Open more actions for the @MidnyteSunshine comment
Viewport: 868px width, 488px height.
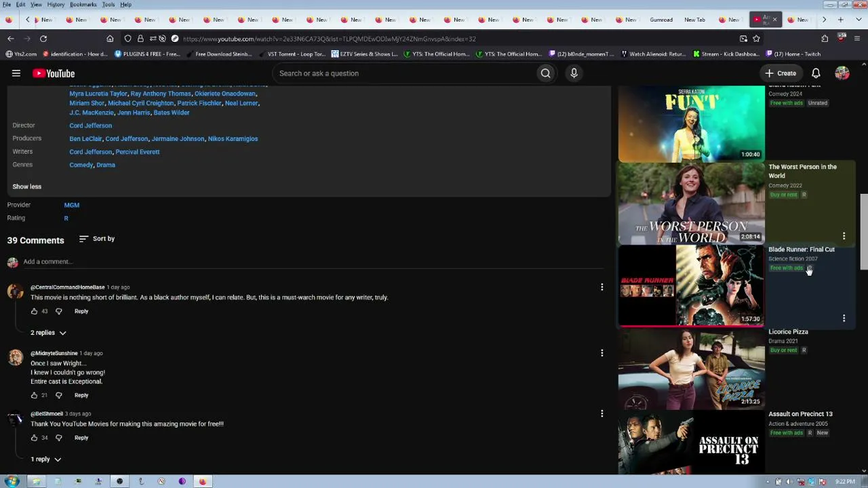tap(601, 353)
